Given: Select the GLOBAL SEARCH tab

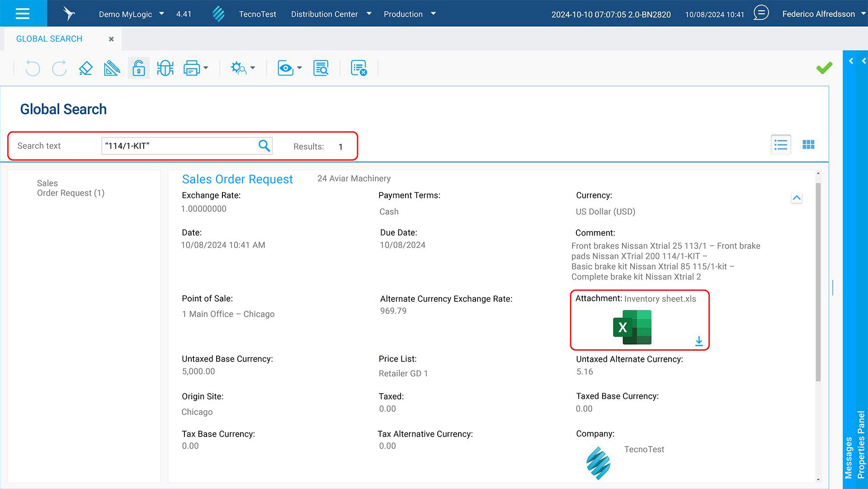Looking at the screenshot, I should tap(49, 39).
